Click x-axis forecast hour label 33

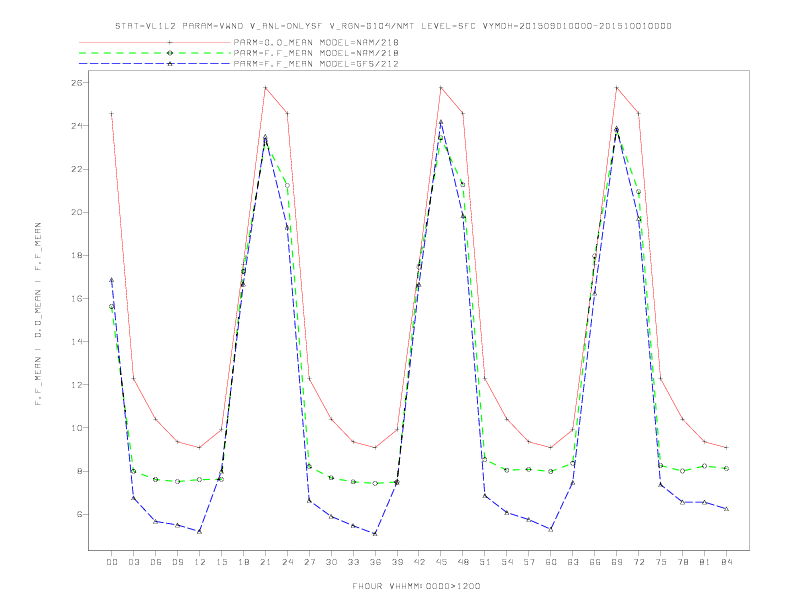[x=354, y=562]
